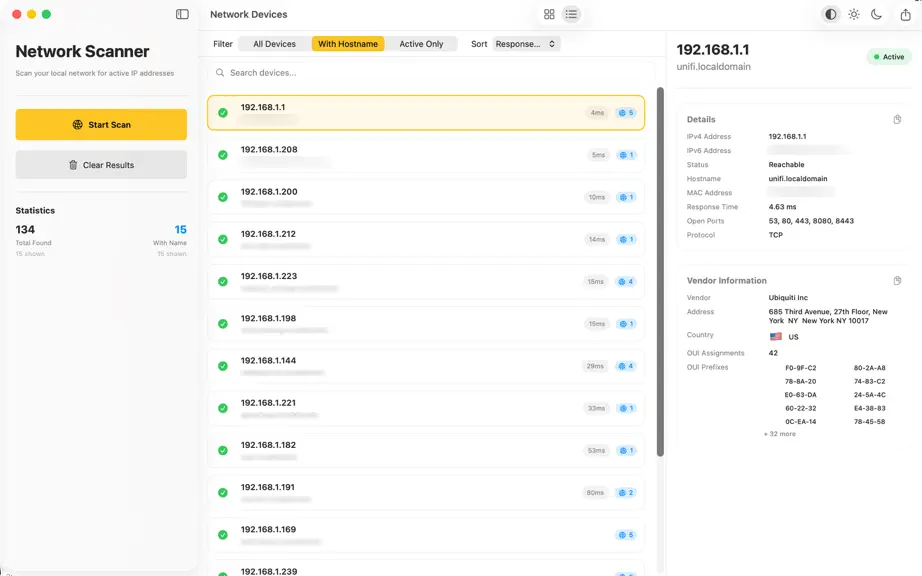Toggle the sidebar panel icon
The width and height of the screenshot is (922, 576).
[182, 14]
